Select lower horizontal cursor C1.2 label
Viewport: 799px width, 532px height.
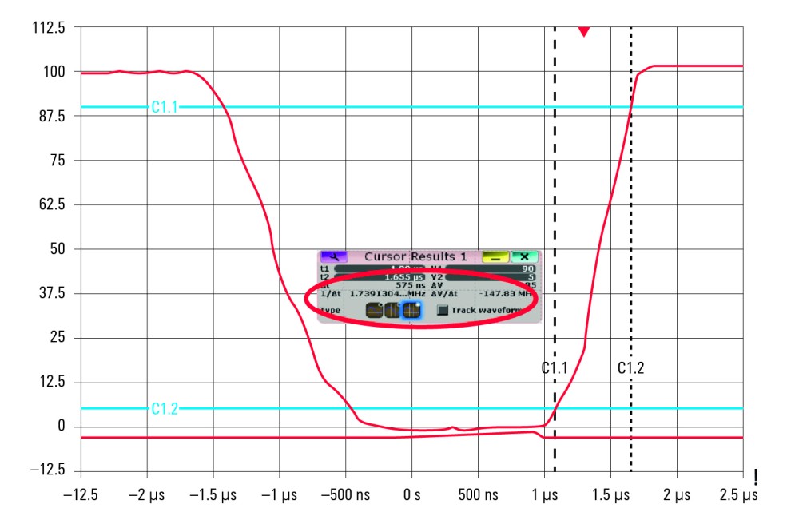[164, 408]
